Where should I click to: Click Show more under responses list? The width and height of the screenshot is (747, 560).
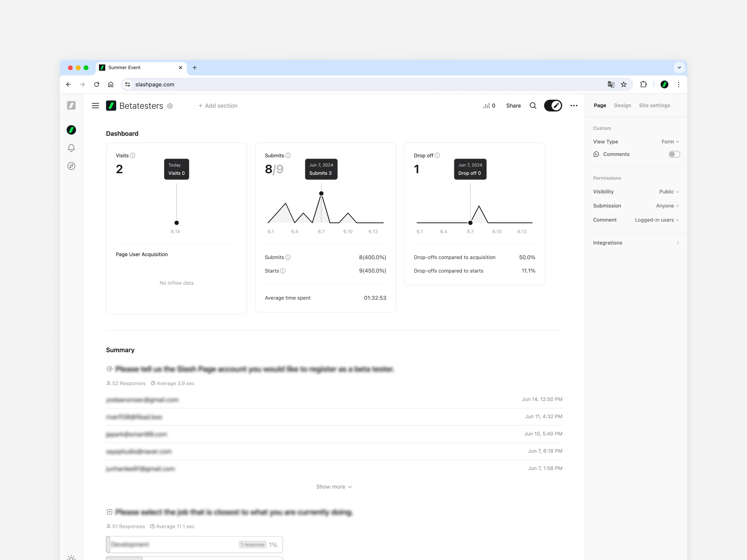pyautogui.click(x=334, y=487)
